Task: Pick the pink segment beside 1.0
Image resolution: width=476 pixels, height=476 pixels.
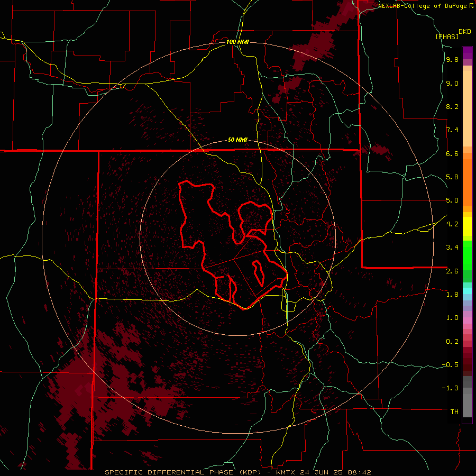Action: (467, 321)
